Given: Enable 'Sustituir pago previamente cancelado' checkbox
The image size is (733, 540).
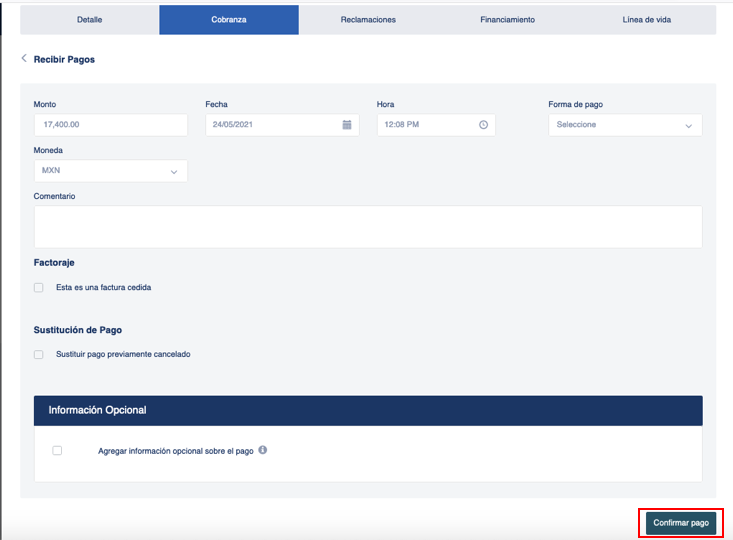Looking at the screenshot, I should coord(39,354).
